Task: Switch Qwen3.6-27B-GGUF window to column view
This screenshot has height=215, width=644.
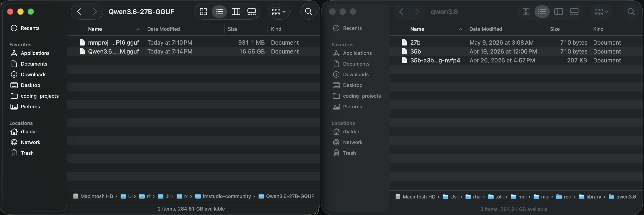Action: click(x=236, y=12)
